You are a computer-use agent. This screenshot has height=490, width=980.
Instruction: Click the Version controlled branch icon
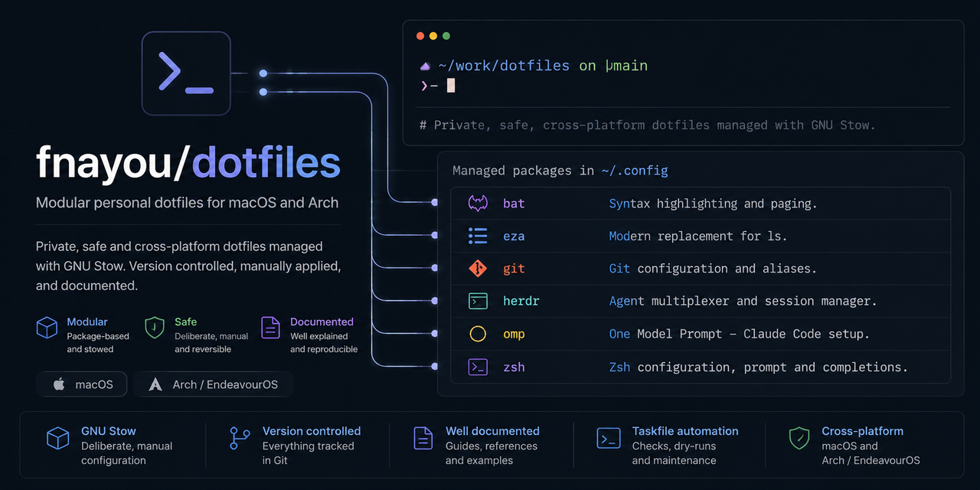pos(240,438)
